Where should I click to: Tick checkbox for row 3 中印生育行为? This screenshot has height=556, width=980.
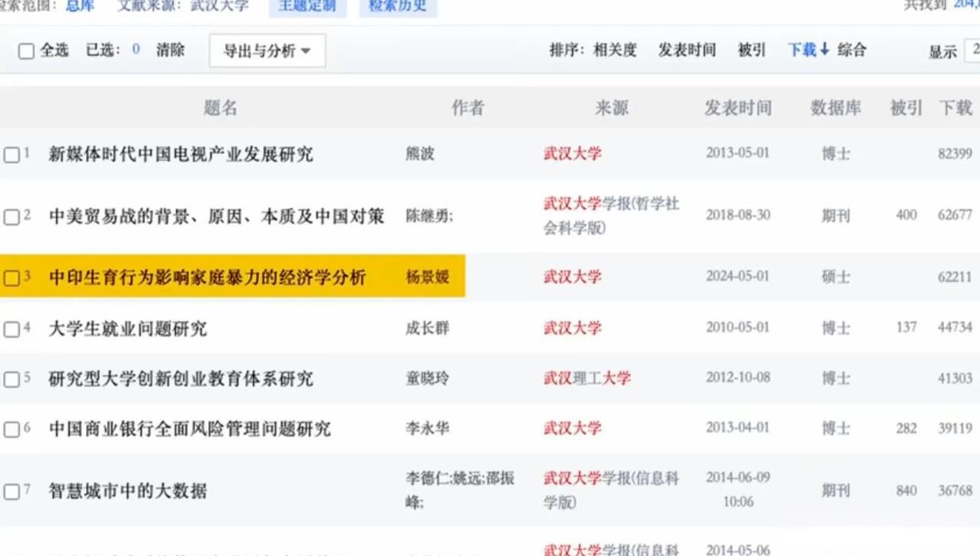(12, 278)
